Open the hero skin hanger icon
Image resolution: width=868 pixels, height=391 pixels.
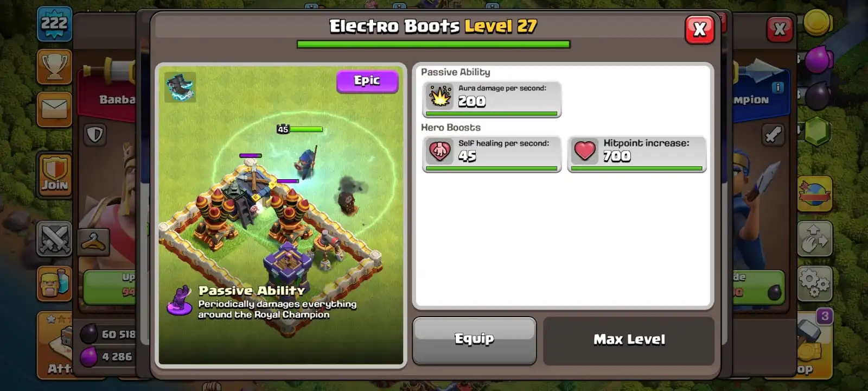pos(93,242)
